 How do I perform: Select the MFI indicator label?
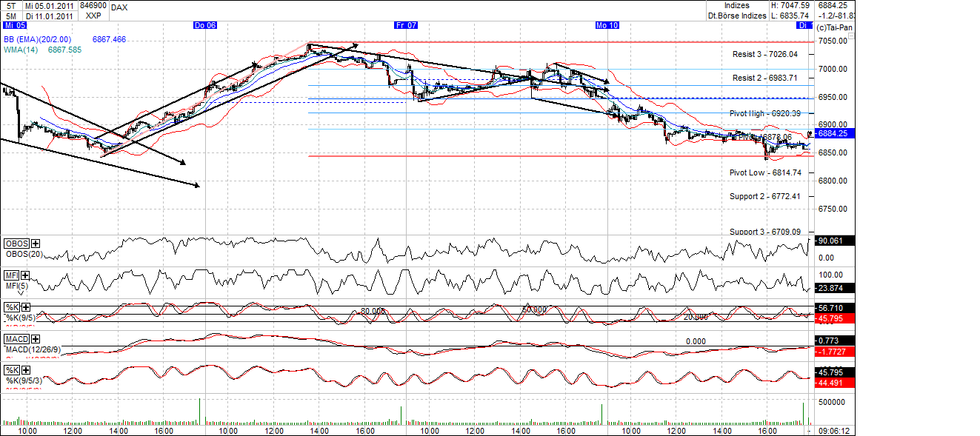12,275
